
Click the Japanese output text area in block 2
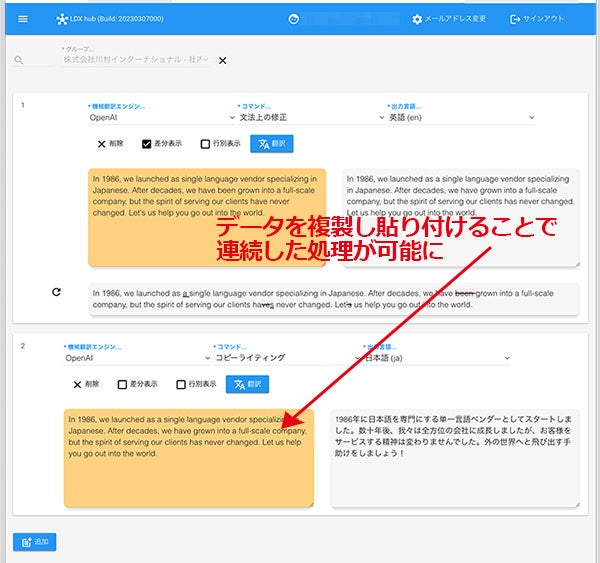455,458
